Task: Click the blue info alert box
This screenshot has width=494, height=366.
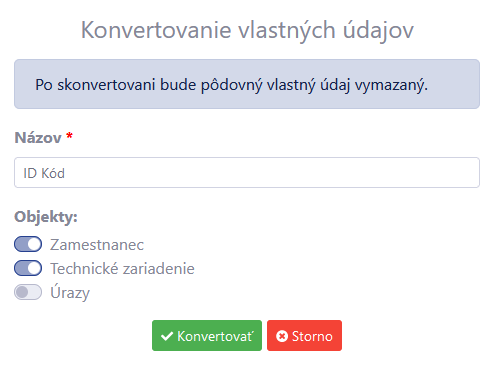Action: 247,84
